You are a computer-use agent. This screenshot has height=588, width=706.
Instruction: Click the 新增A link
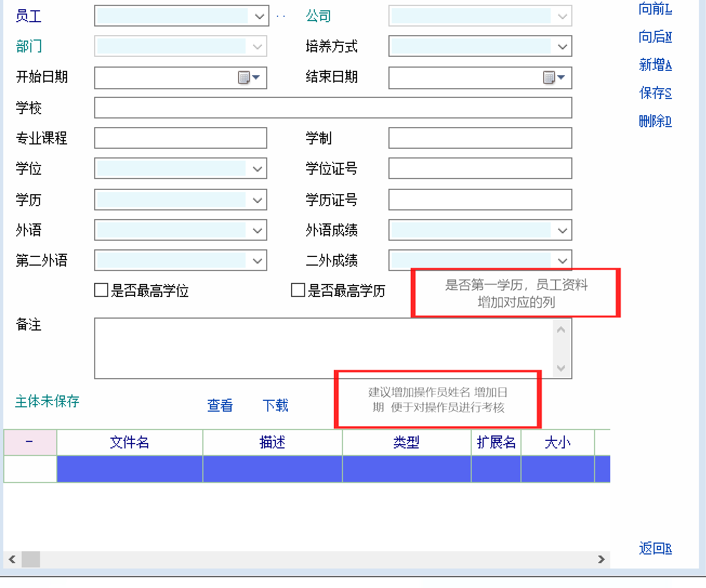655,65
